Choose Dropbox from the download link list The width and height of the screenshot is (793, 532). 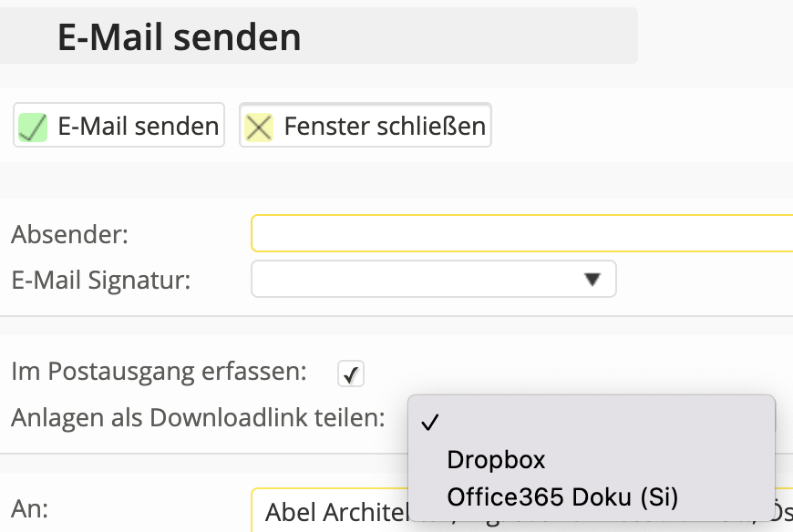[496, 460]
